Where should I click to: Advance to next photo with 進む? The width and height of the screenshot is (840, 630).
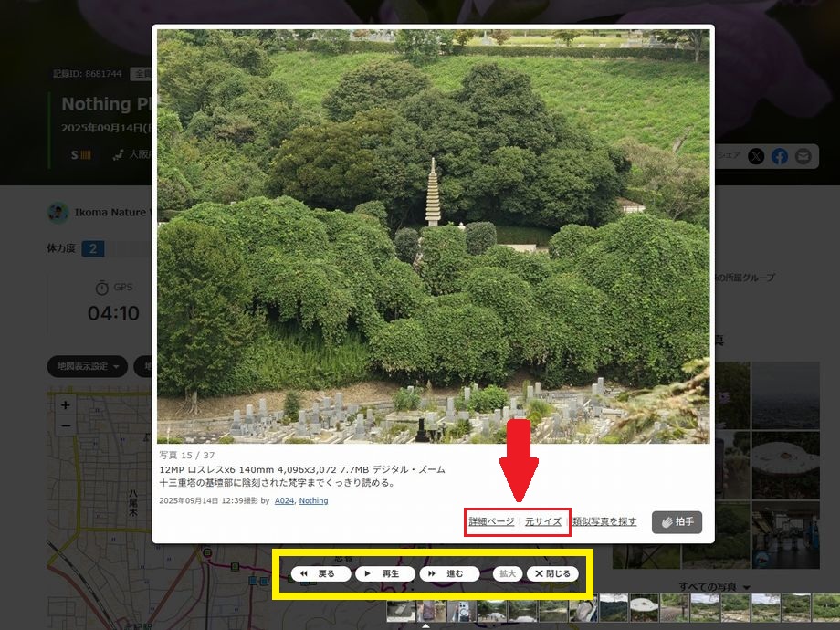point(449,574)
